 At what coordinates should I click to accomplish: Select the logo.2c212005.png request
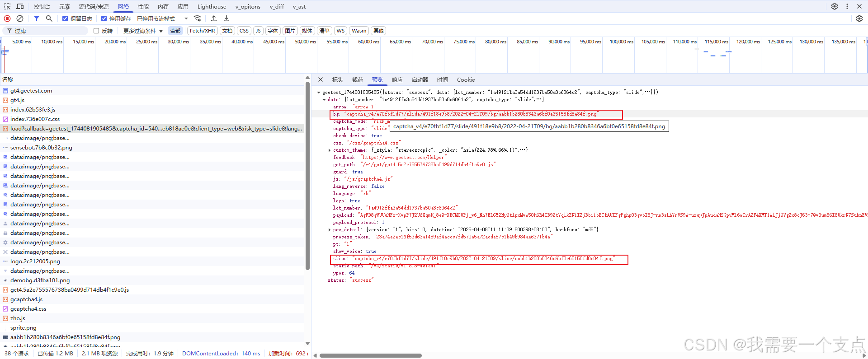coord(152,261)
